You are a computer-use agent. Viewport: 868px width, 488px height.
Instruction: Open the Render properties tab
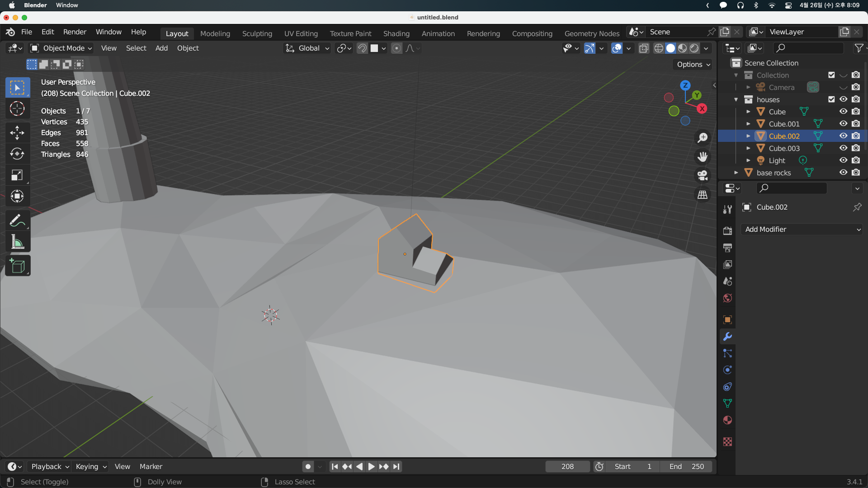727,231
